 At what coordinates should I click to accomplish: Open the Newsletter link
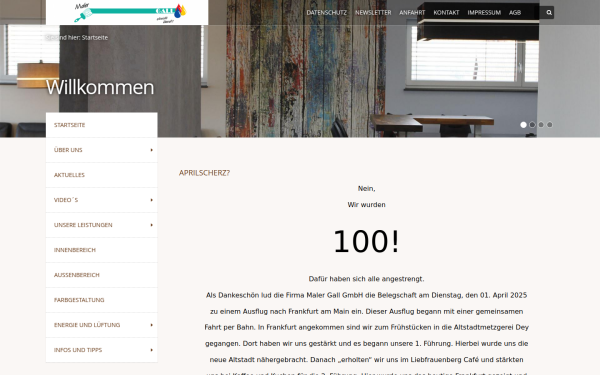pos(373,13)
